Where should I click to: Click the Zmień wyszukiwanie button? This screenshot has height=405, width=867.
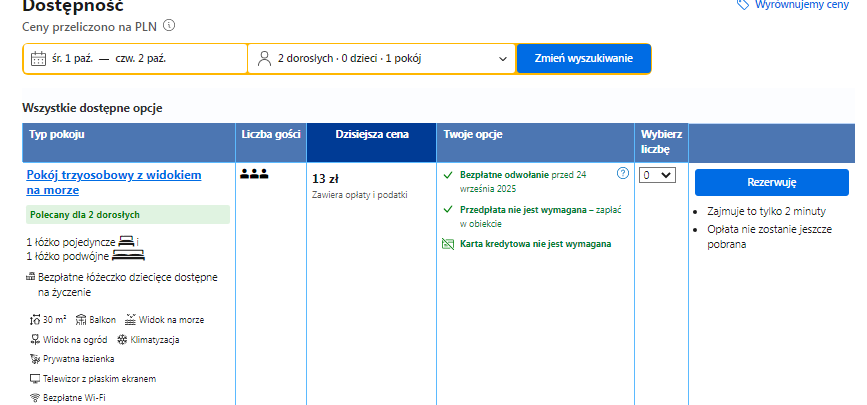coord(583,59)
